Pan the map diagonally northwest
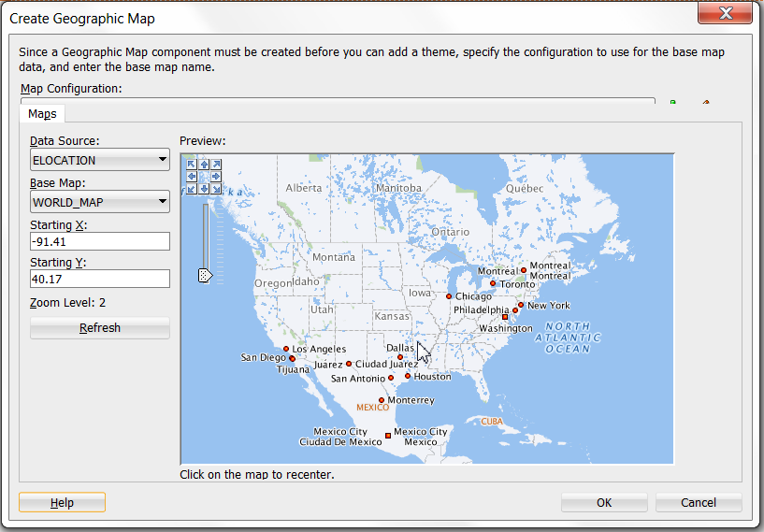Image resolution: width=764 pixels, height=532 pixels. point(192,165)
